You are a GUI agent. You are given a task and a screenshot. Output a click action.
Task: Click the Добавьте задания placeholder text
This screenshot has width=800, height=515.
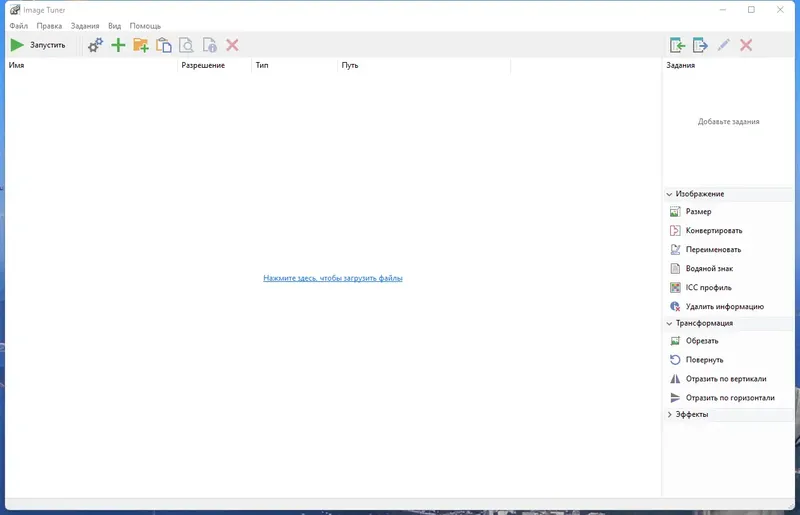pos(729,121)
